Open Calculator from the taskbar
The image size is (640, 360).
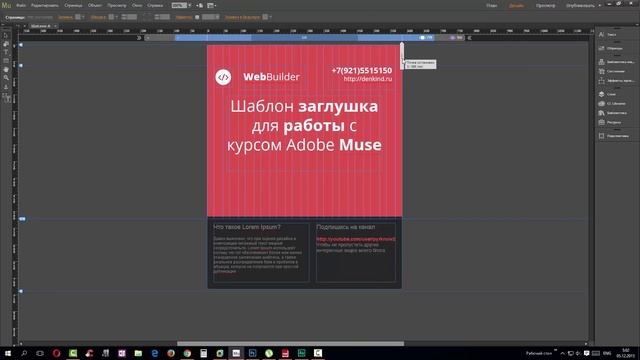tap(203, 353)
